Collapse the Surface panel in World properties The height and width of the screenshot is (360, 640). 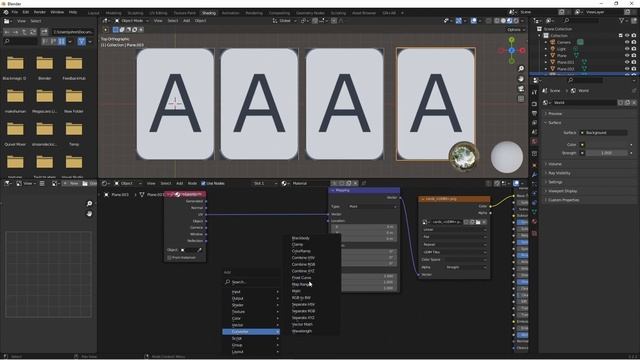coord(554,122)
